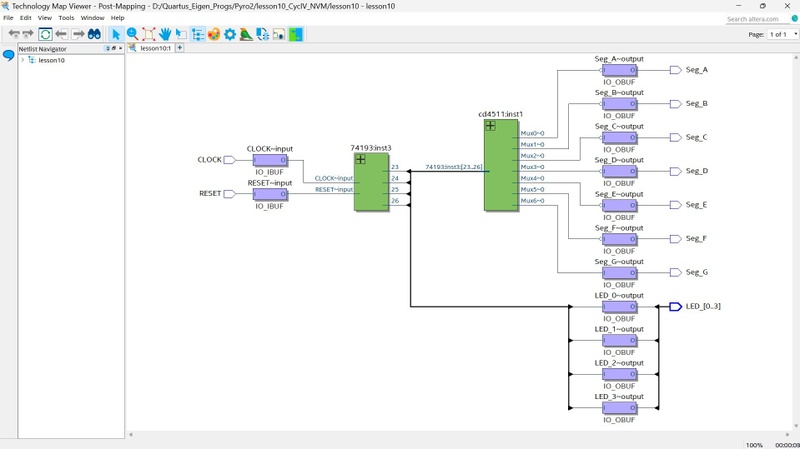This screenshot has height=449, width=800.
Task: Choose the area selection tool
Action: point(181,34)
